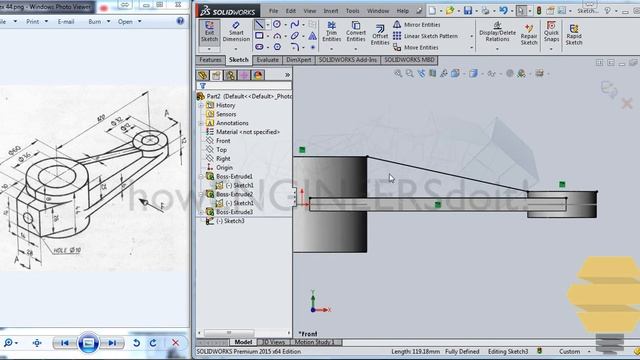
Task: Switch to the Features tab
Action: pos(210,60)
